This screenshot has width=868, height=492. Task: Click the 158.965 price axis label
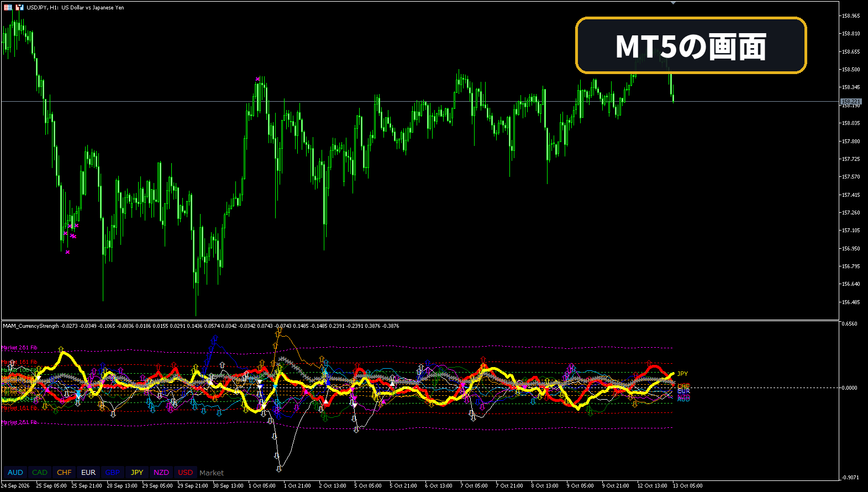tap(851, 16)
